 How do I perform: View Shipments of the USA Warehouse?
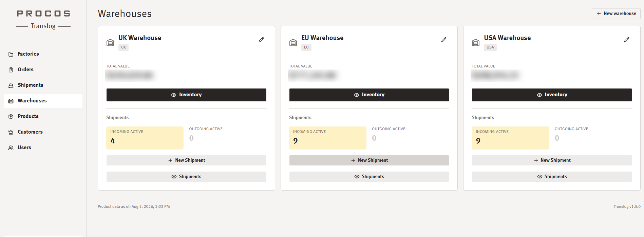coord(552,177)
